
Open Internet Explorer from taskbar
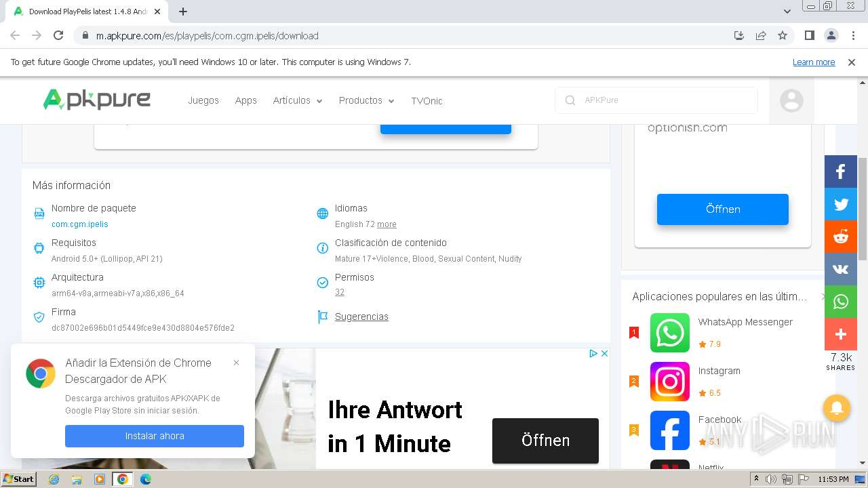point(54,479)
